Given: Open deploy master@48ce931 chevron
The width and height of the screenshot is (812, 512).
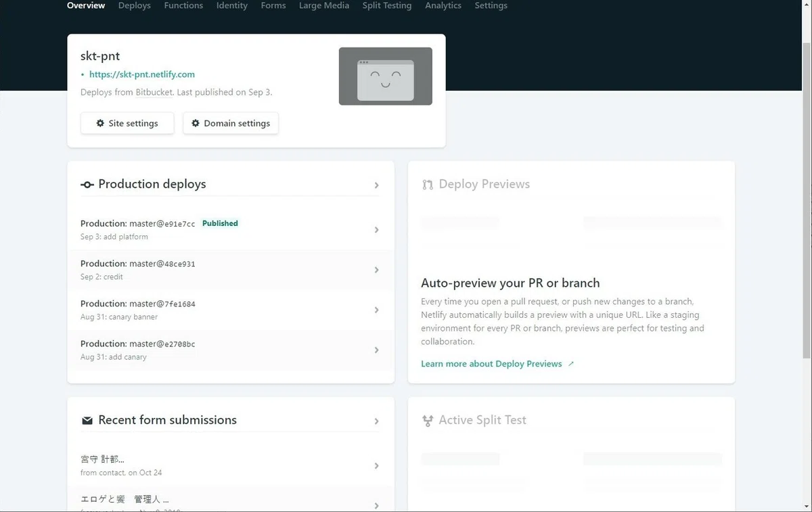Looking at the screenshot, I should [377, 270].
